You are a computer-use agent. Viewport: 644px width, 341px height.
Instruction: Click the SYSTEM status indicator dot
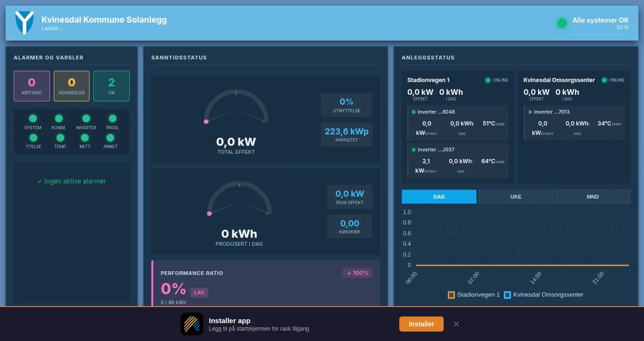tap(33, 118)
